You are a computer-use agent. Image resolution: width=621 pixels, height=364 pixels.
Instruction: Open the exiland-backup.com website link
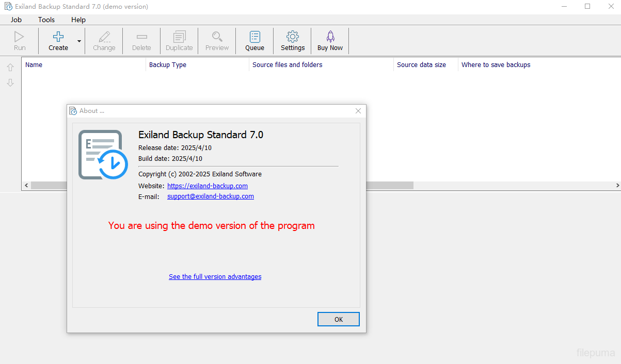[208, 186]
